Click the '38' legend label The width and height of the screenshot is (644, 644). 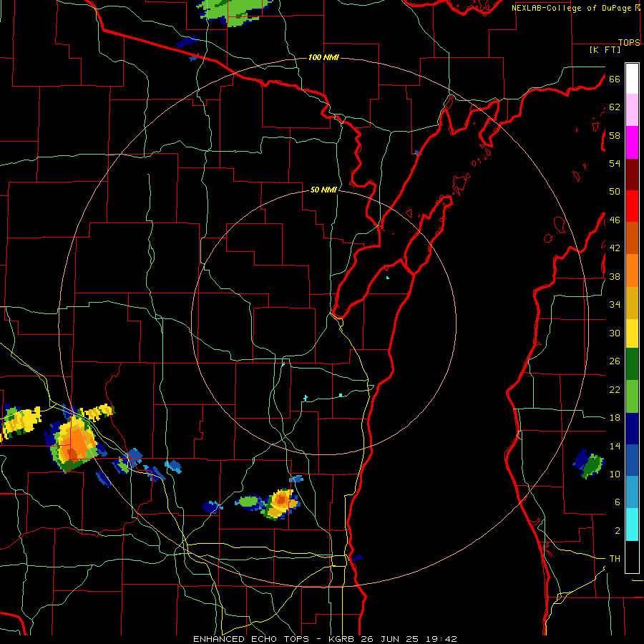point(615,276)
